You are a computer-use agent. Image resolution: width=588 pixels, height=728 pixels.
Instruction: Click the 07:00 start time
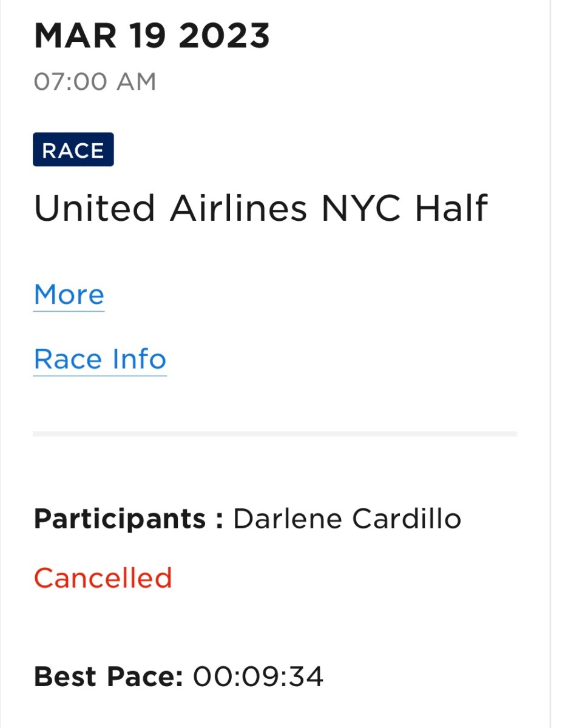point(70,81)
